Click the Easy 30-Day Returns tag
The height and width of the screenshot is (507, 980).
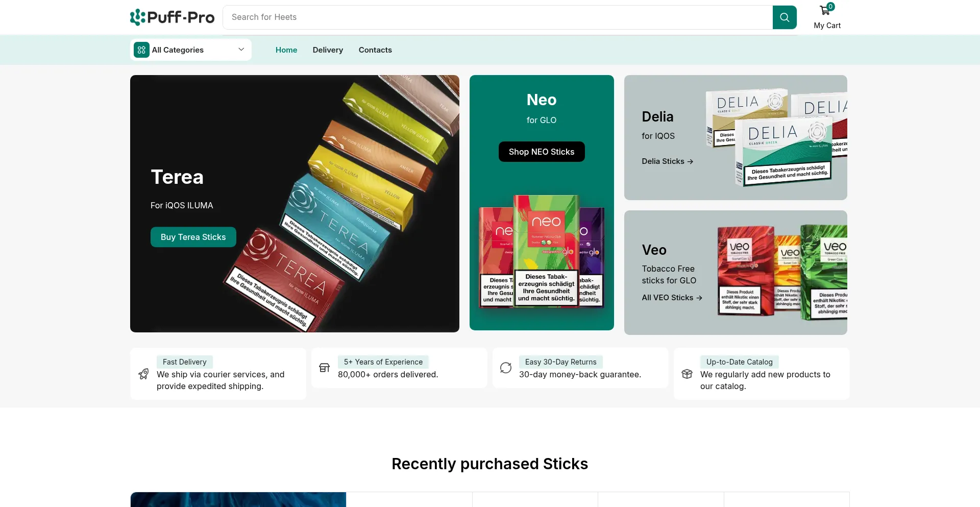click(x=561, y=362)
